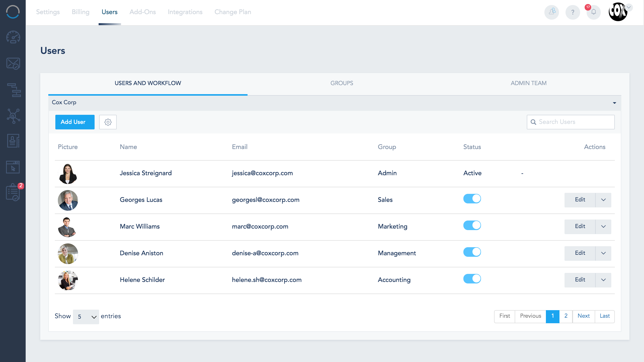This screenshot has height=362, width=644.
Task: Open the workflow hierarchy icon in sidebar
Action: pos(14,90)
